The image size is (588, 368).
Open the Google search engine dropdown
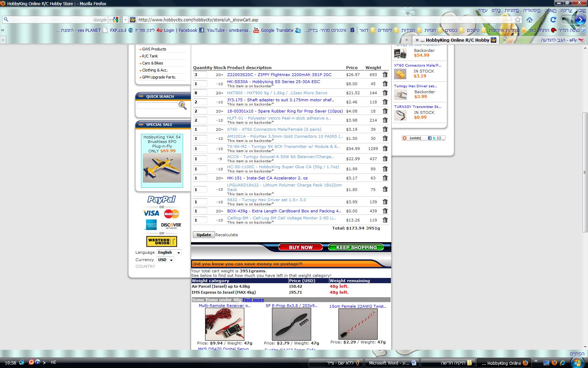click(x=114, y=20)
